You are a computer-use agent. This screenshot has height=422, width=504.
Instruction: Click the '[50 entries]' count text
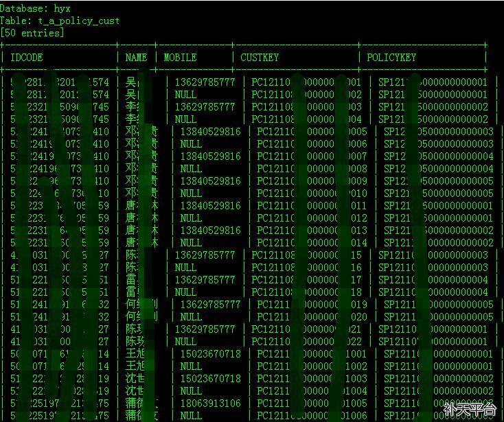click(32, 33)
